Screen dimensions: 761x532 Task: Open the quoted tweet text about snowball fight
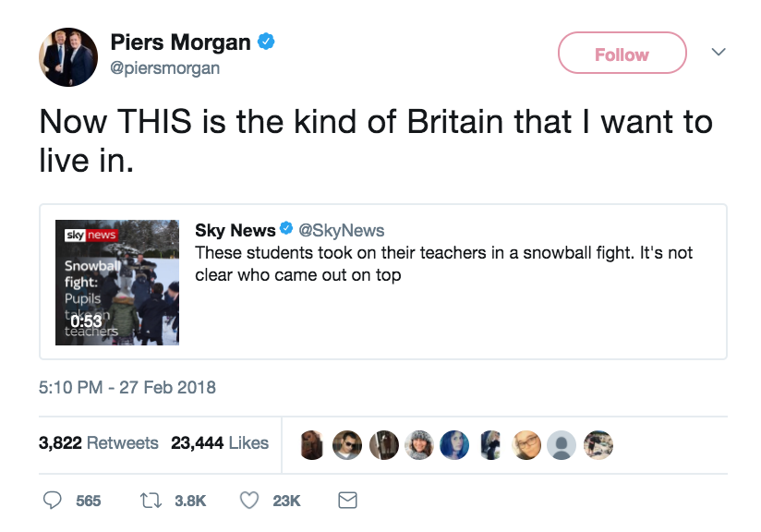(x=443, y=263)
